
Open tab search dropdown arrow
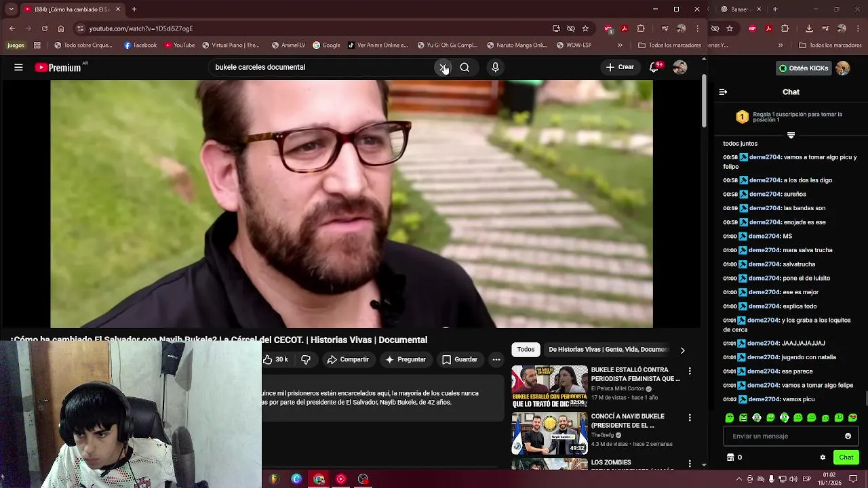coord(12,9)
